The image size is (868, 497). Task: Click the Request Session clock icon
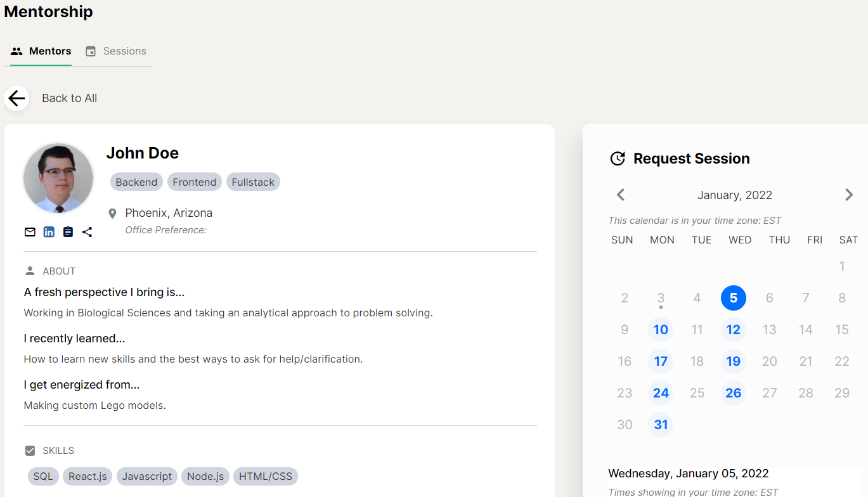(618, 158)
